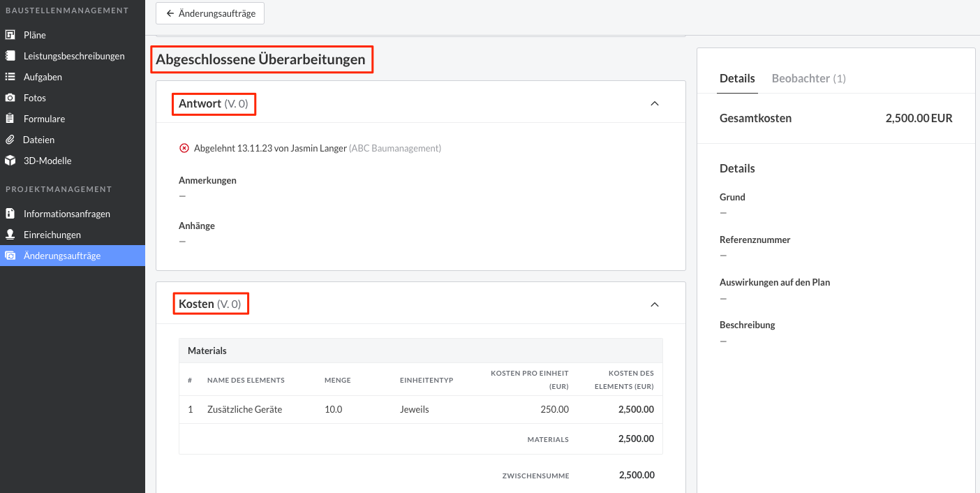Click the Beschreibung field label

(748, 325)
